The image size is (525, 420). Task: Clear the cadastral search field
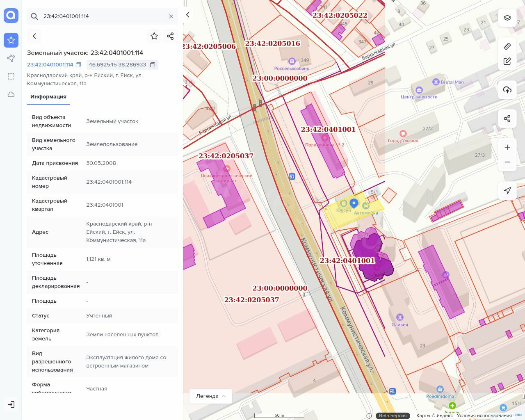coord(171,16)
